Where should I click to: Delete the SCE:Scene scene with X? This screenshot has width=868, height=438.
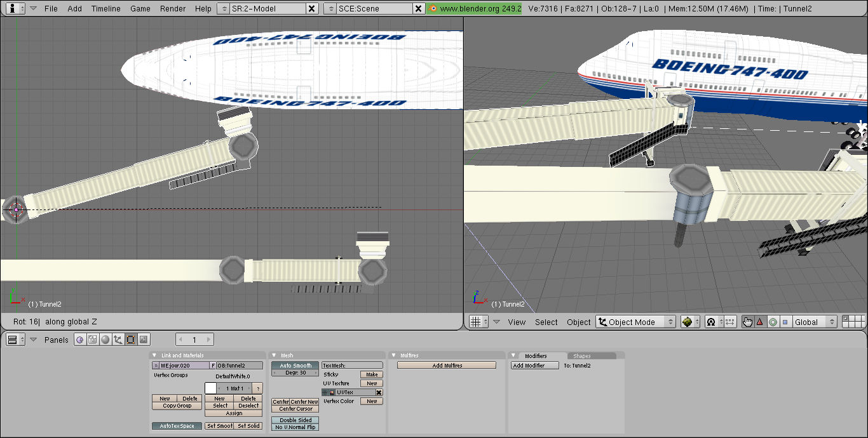click(x=418, y=8)
